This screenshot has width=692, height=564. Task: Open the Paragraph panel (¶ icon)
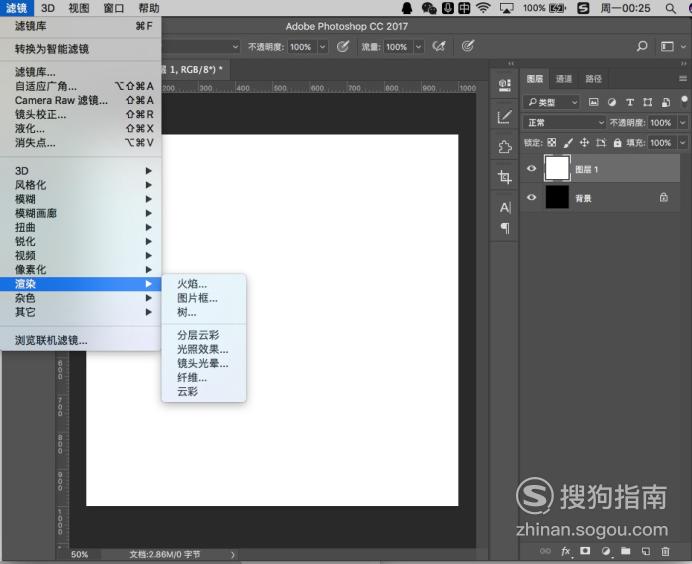[506, 228]
